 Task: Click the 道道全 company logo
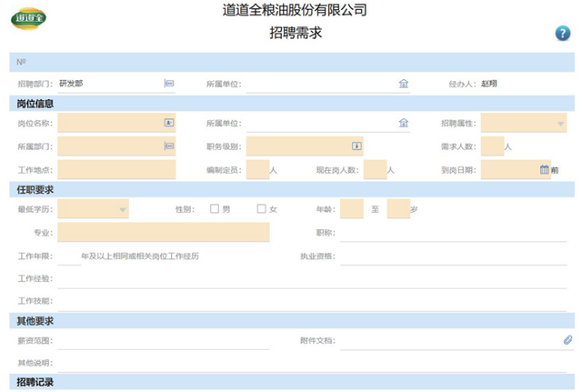pyautogui.click(x=28, y=18)
